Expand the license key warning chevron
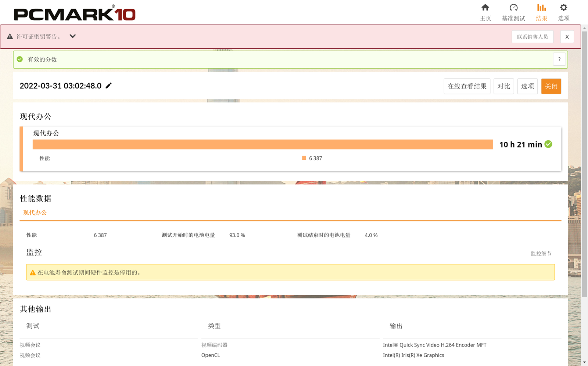588x366 pixels. tap(73, 36)
